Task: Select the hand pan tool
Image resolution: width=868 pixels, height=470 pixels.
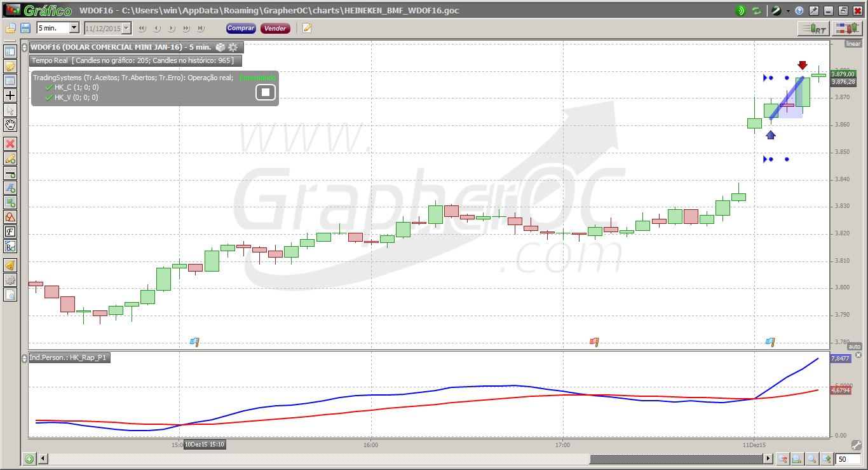Action: tap(10, 125)
